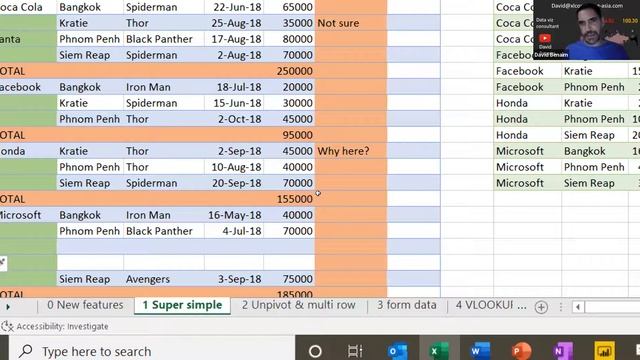Click the Windows search box
The image size is (640, 360).
pyautogui.click(x=151, y=351)
